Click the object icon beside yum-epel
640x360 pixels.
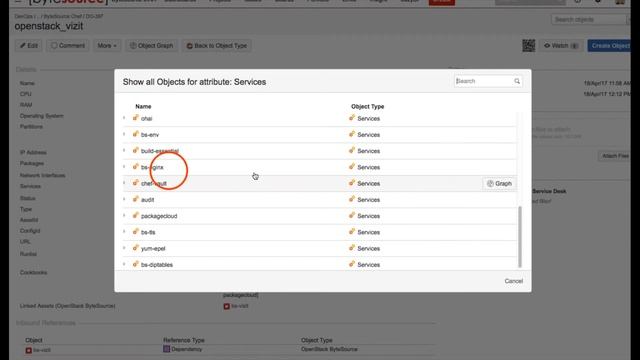point(136,248)
